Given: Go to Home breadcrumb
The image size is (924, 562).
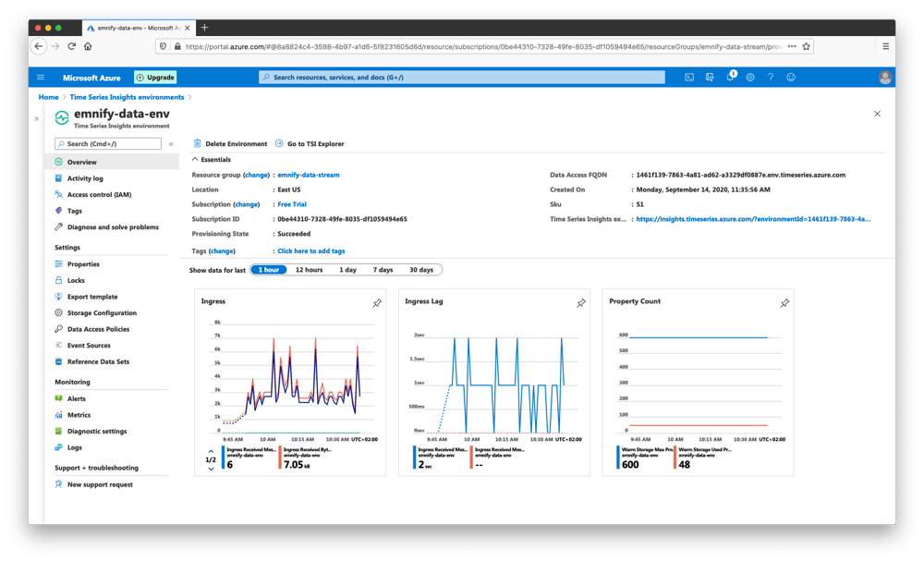Looking at the screenshot, I should click(48, 97).
